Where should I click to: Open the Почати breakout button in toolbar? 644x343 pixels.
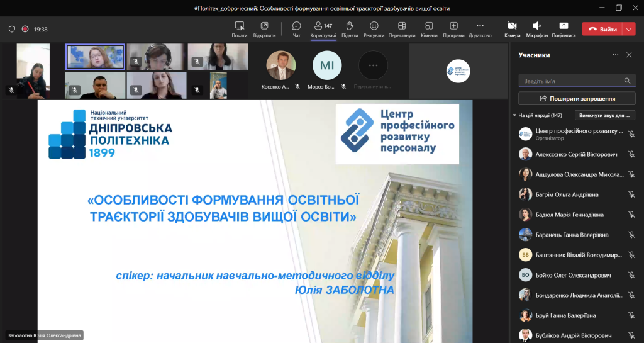(x=240, y=29)
